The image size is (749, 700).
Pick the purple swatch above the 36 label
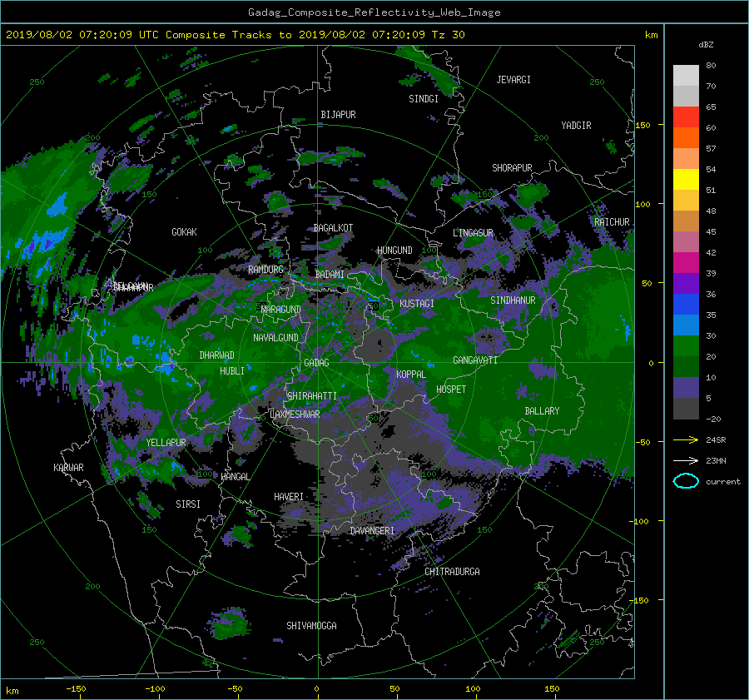click(x=686, y=284)
